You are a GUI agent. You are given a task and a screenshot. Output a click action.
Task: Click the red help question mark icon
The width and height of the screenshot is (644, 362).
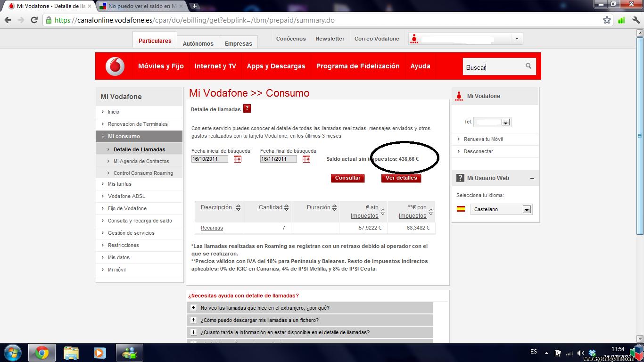tap(247, 109)
